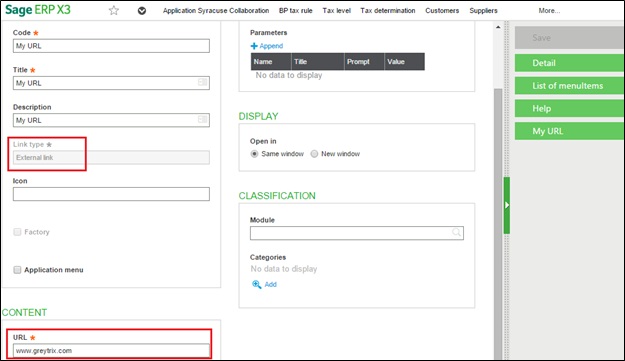Viewport: 625px width, 361px height.
Task: Click the magnifier icon in Module field
Action: click(x=456, y=232)
